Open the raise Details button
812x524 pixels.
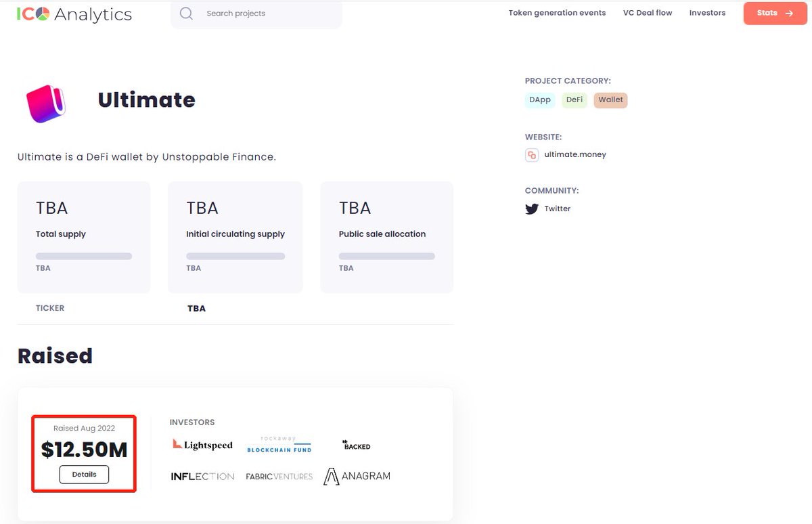coord(85,475)
